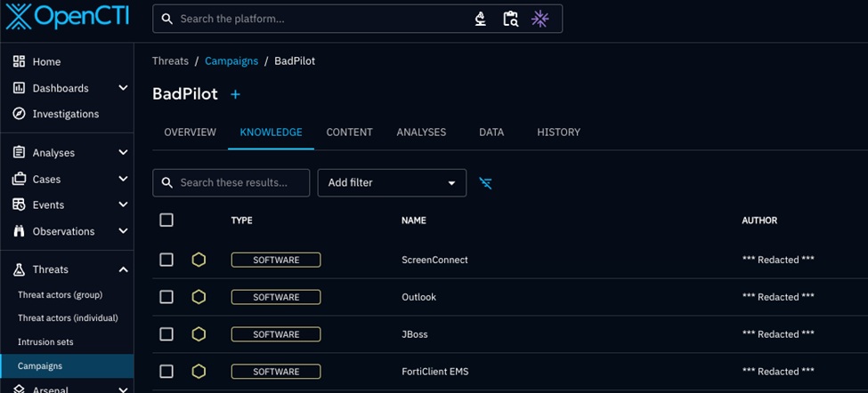
Task: Click the Analyses clipboard icon
Action: tap(19, 152)
